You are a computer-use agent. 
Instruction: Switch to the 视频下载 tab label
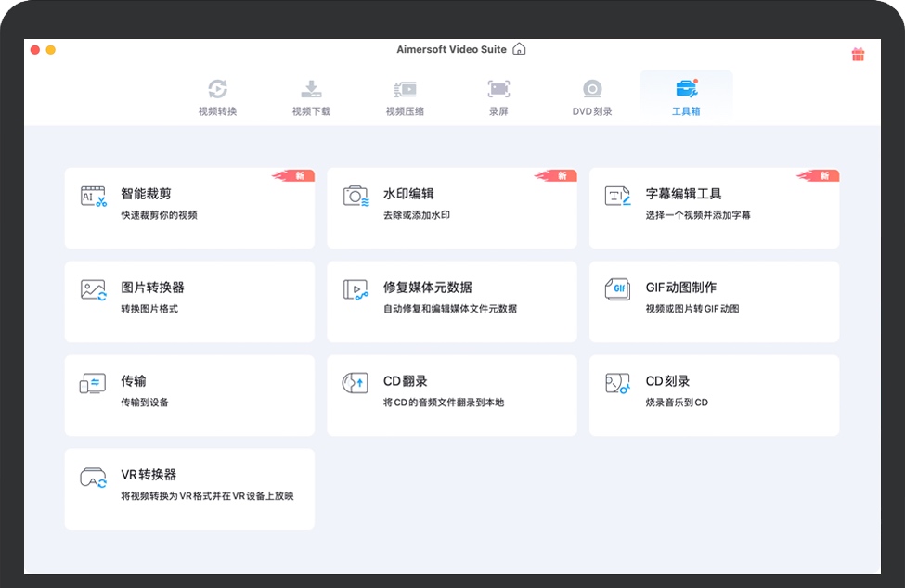[311, 111]
